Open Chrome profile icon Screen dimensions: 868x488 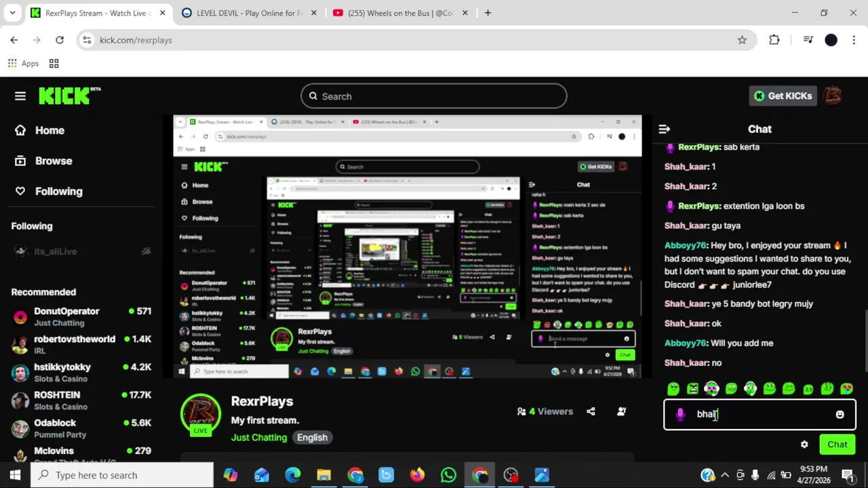pyautogui.click(x=831, y=40)
